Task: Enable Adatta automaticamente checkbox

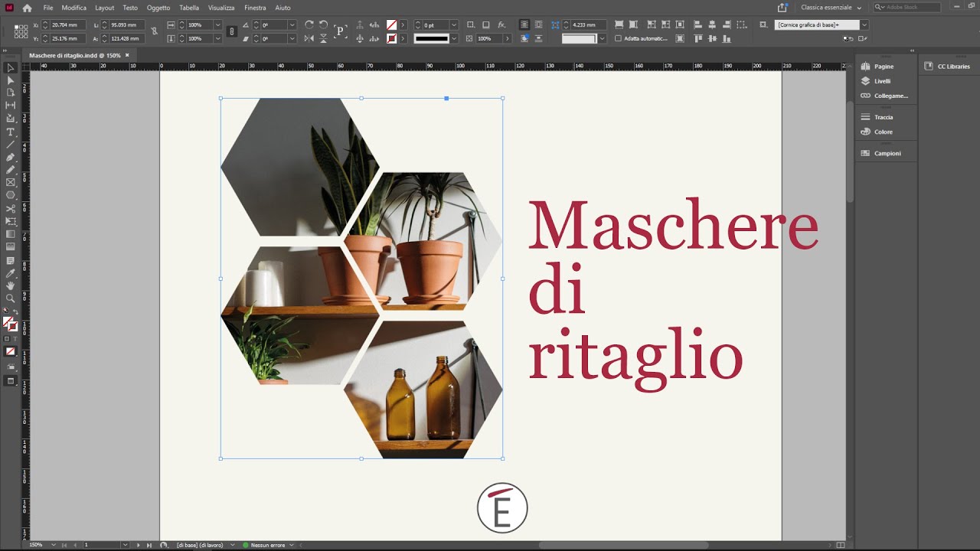Action: click(x=619, y=38)
